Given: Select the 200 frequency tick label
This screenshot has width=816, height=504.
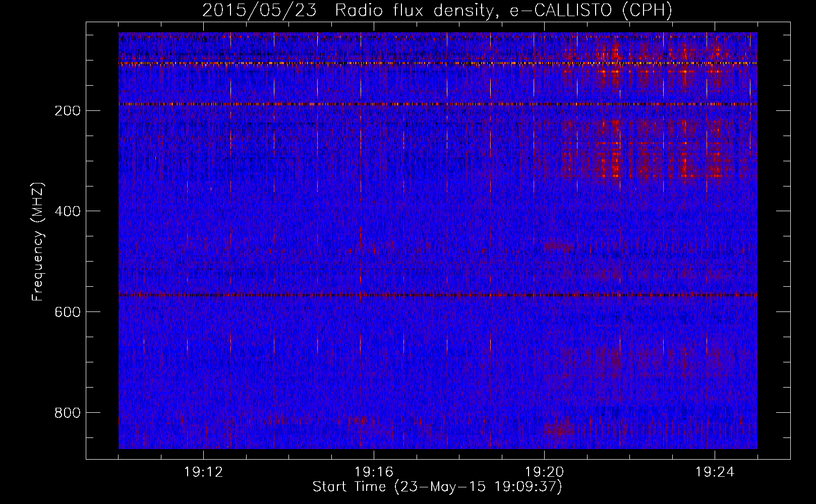Looking at the screenshot, I should pyautogui.click(x=68, y=110).
